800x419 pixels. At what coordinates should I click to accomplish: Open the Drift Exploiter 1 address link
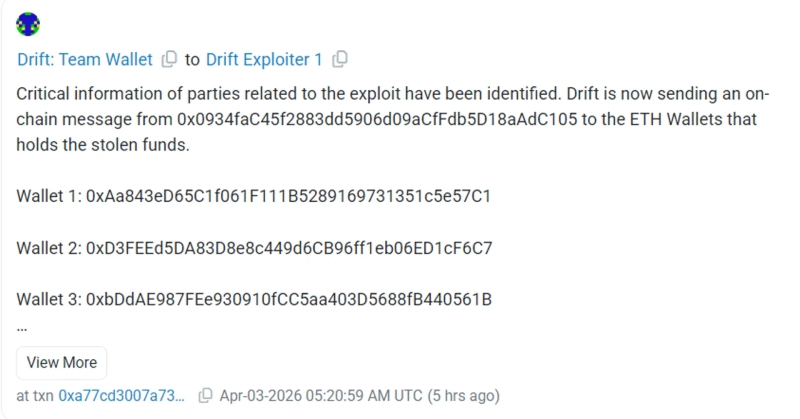[x=264, y=59]
